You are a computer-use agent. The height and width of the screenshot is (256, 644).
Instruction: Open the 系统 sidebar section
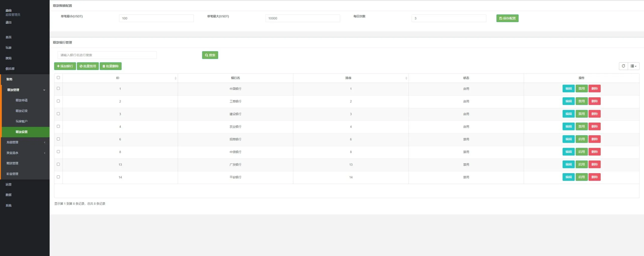coord(9,205)
